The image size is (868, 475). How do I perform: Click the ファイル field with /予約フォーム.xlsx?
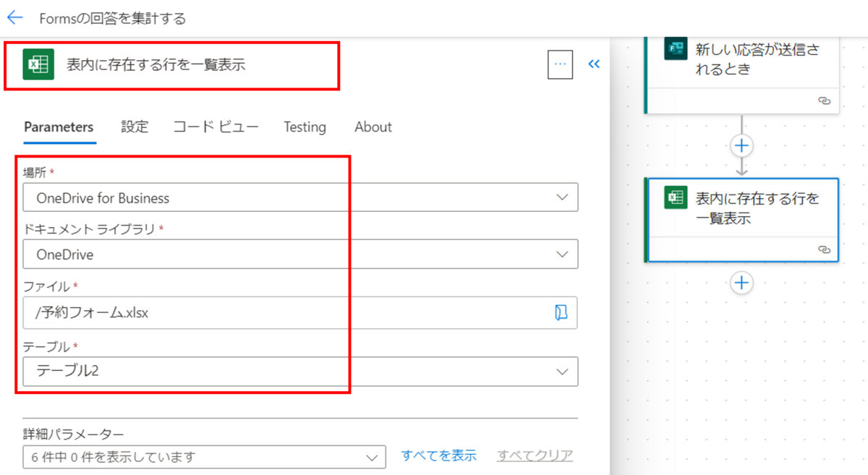(x=300, y=312)
